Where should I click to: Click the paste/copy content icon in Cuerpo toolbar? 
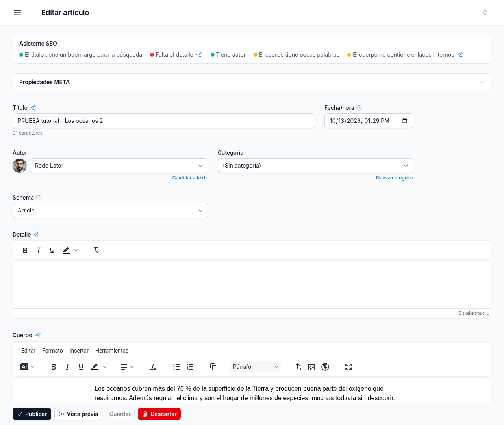213,367
